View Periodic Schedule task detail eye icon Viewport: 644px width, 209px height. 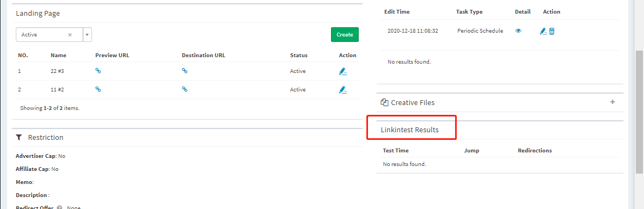(518, 31)
